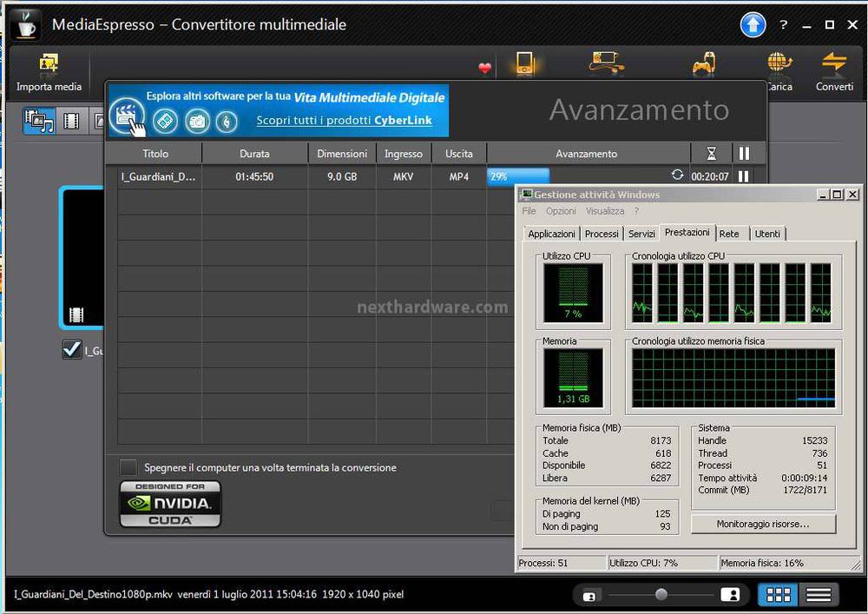Open the Visualizza menu in Task Manager
The width and height of the screenshot is (868, 614).
coord(604,211)
